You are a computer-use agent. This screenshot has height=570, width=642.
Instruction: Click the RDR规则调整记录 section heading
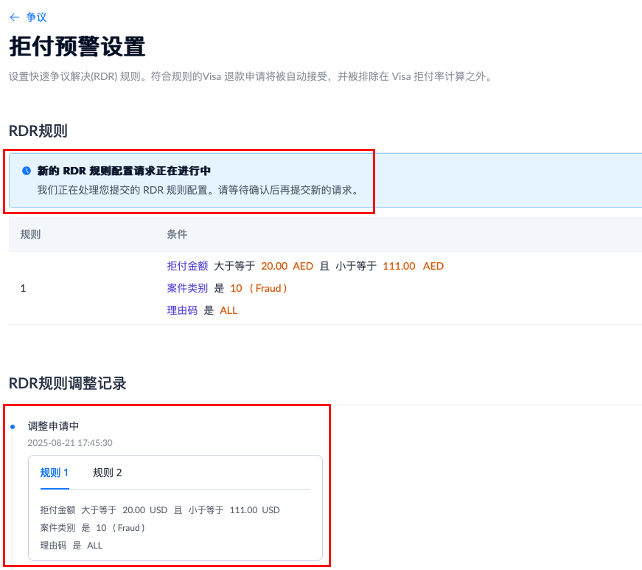67,383
